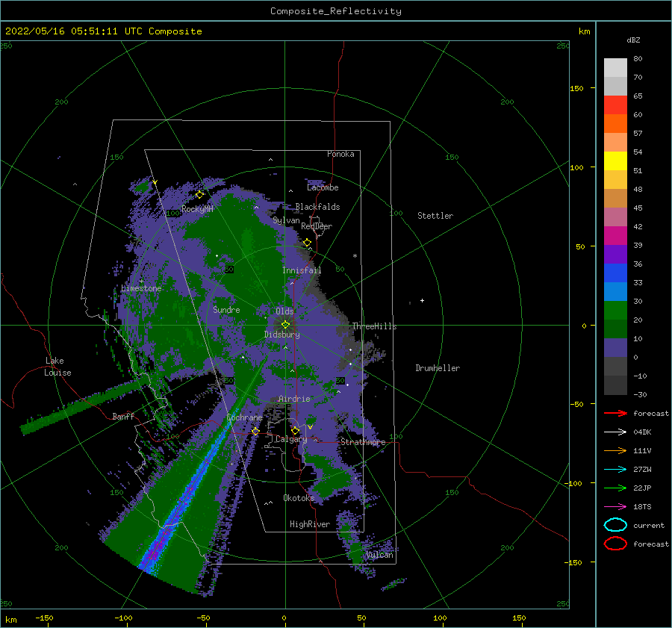This screenshot has width=672, height=628.
Task: Click the Drumheller label on map
Action: point(438,368)
